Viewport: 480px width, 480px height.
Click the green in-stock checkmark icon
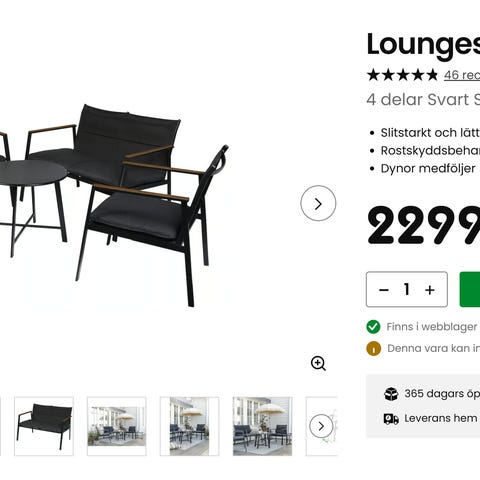(x=373, y=327)
